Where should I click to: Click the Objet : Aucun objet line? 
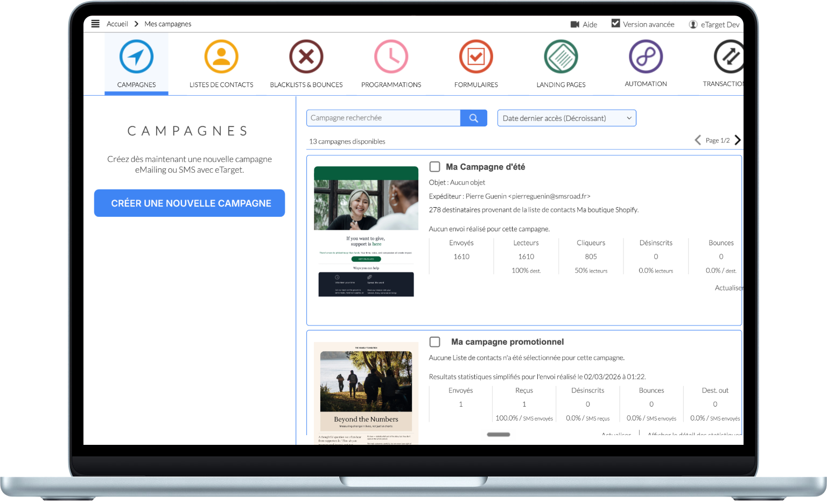click(457, 182)
